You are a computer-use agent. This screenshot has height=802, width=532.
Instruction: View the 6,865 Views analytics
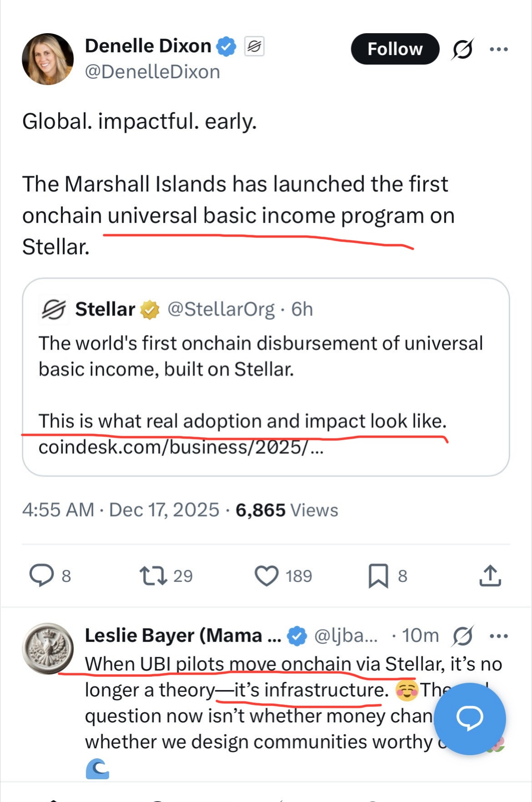(x=286, y=510)
